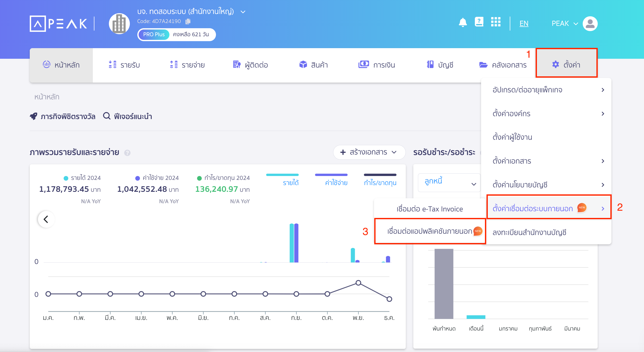The width and height of the screenshot is (644, 352).
Task: Click the PEAK logo
Action: click(59, 24)
